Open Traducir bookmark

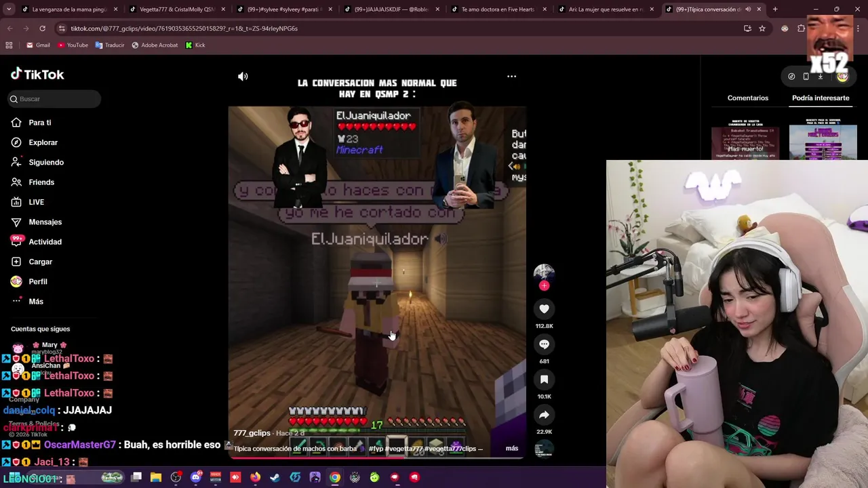[110, 45]
